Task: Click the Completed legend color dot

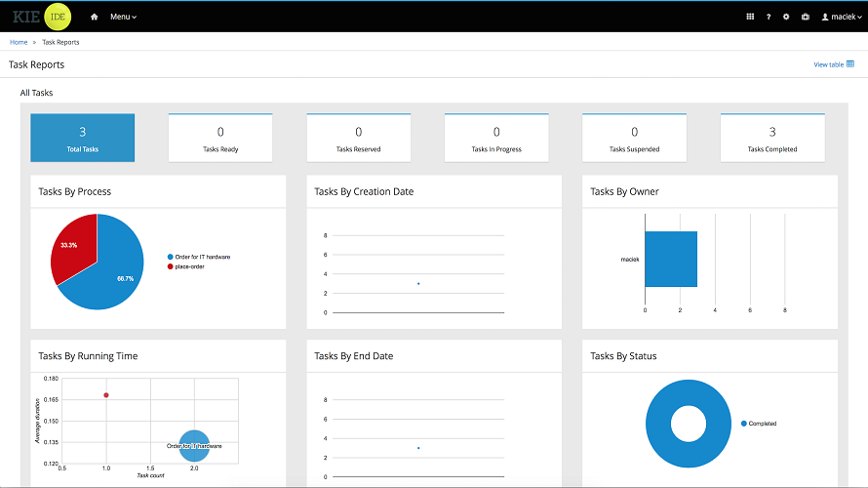Action: [x=744, y=424]
